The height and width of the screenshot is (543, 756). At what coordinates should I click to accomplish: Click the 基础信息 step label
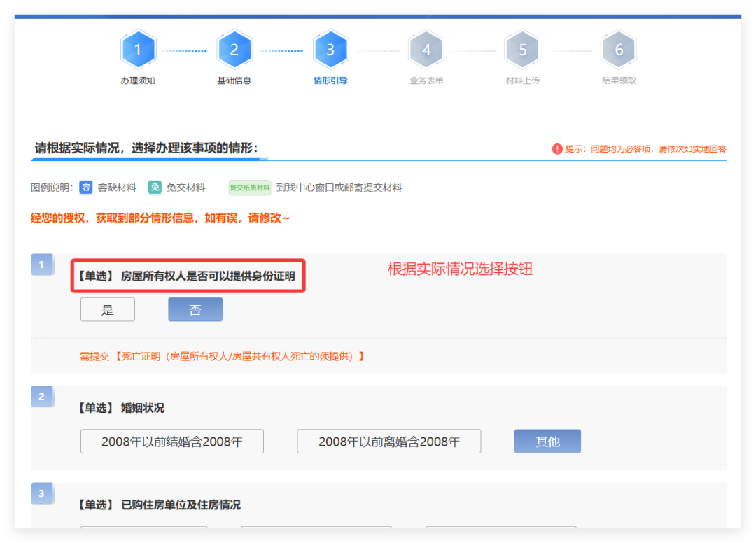(x=234, y=80)
